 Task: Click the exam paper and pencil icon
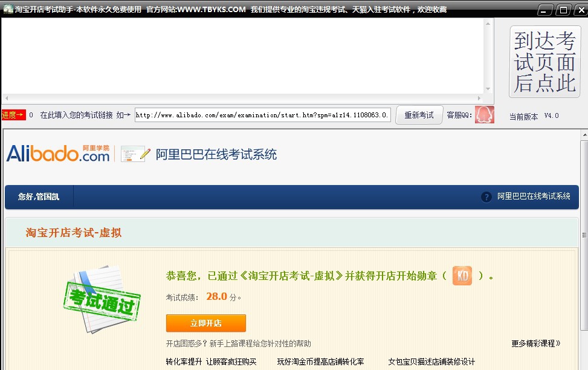click(135, 154)
